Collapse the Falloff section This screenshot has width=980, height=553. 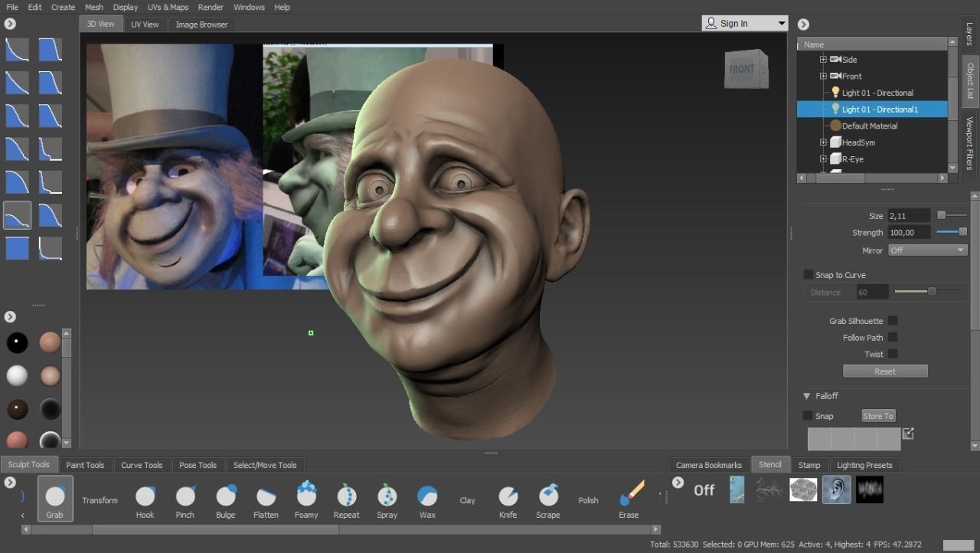(806, 396)
